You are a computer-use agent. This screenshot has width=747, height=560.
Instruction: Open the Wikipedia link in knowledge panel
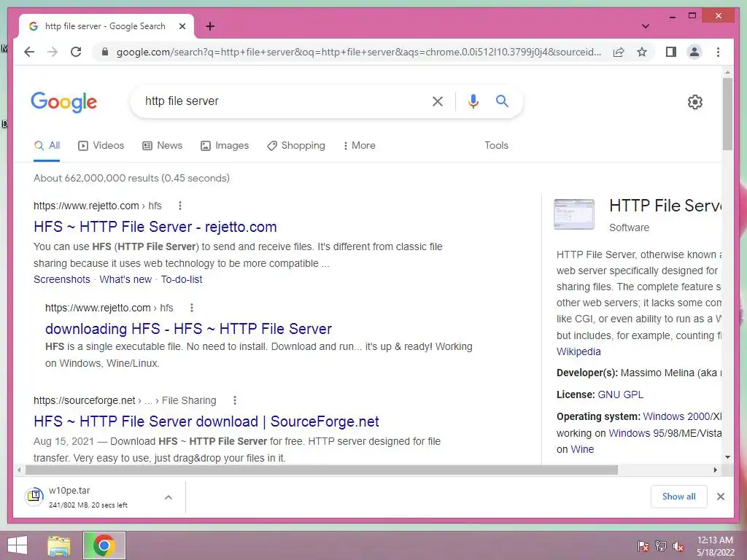(x=578, y=351)
